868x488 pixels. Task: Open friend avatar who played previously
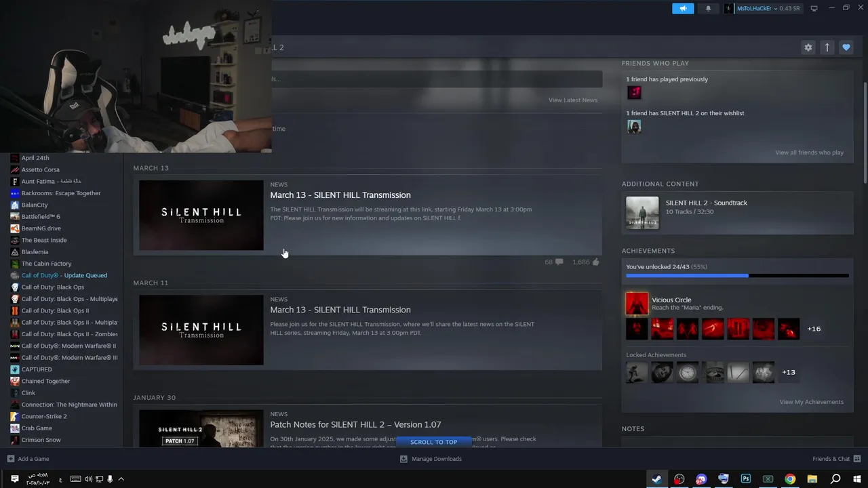pos(634,92)
